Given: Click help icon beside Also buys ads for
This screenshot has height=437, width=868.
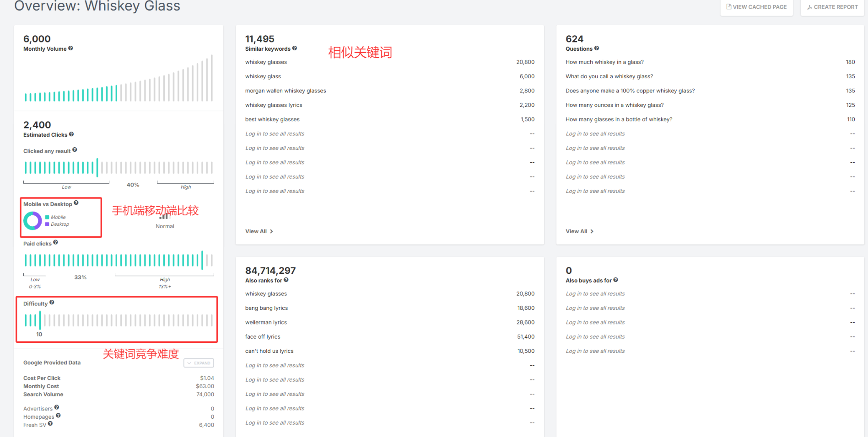Looking at the screenshot, I should point(616,280).
